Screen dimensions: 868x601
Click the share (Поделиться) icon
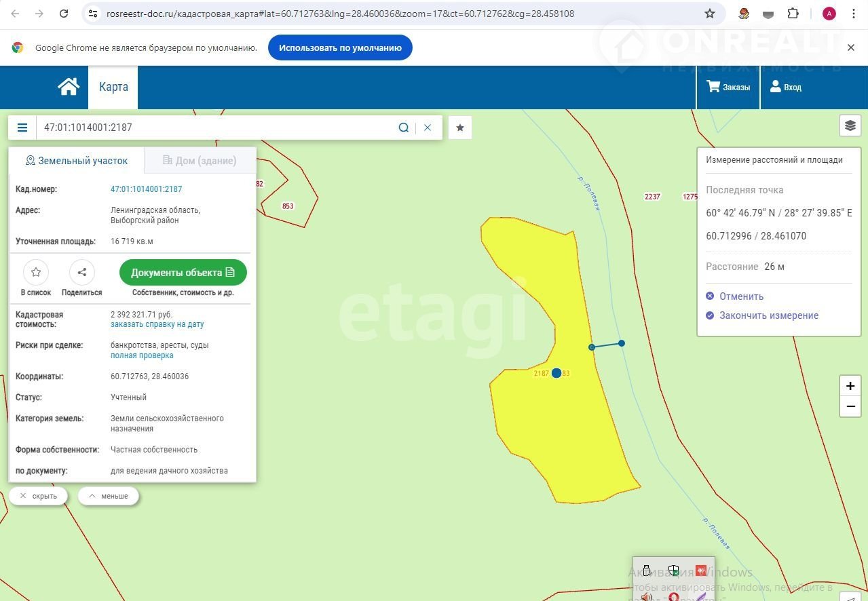click(82, 273)
